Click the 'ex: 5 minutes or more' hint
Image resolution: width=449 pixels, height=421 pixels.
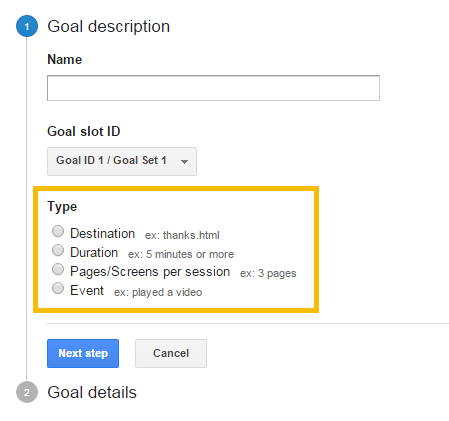tap(181, 254)
